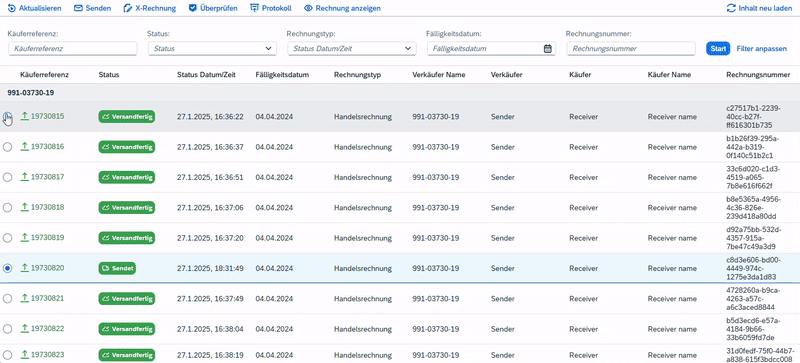Open invoice link 19730820

pos(47,268)
